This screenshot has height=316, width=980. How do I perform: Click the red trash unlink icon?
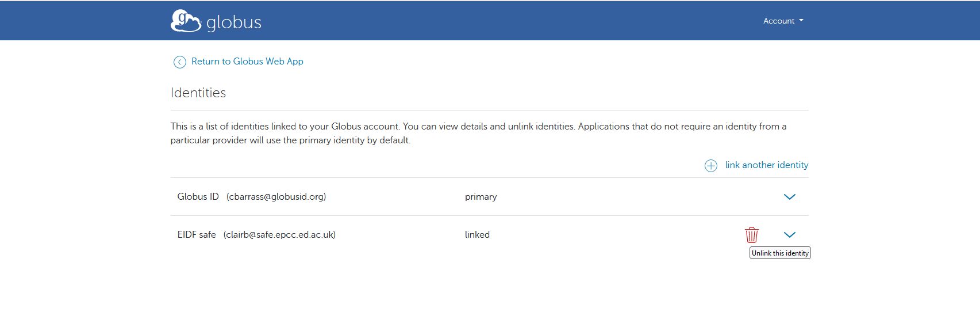tap(751, 235)
